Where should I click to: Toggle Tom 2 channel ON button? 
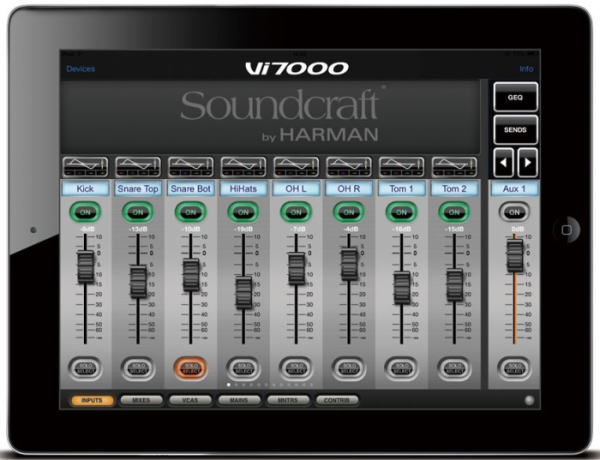click(454, 212)
